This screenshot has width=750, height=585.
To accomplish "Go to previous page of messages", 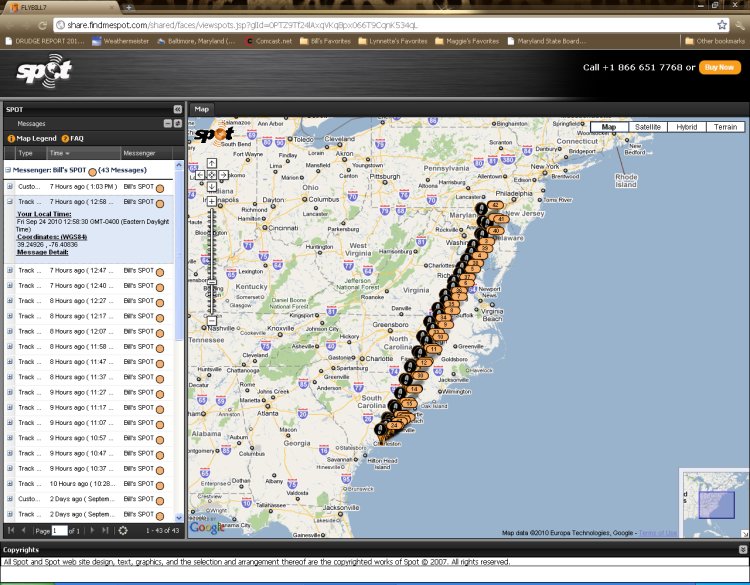I will click(x=23, y=530).
